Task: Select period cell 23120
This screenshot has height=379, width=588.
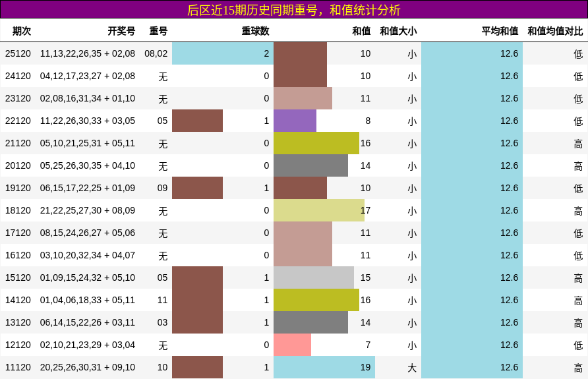Action: (18, 99)
